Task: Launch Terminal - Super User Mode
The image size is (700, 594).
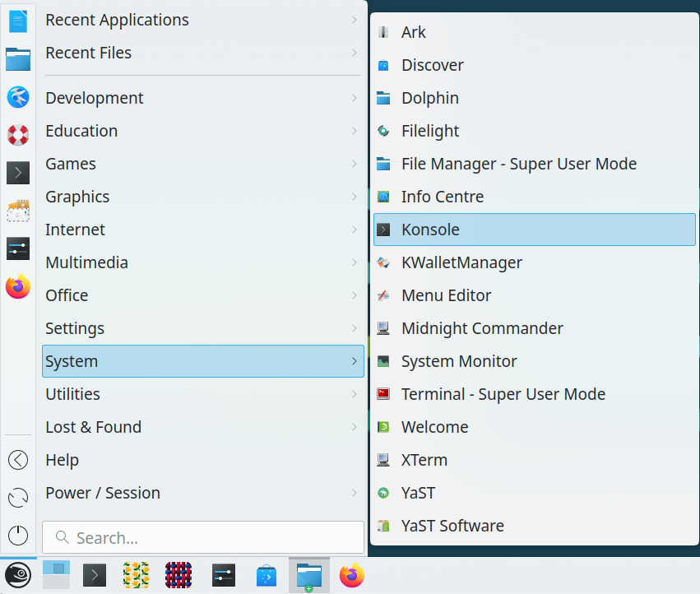Action: pyautogui.click(x=535, y=394)
